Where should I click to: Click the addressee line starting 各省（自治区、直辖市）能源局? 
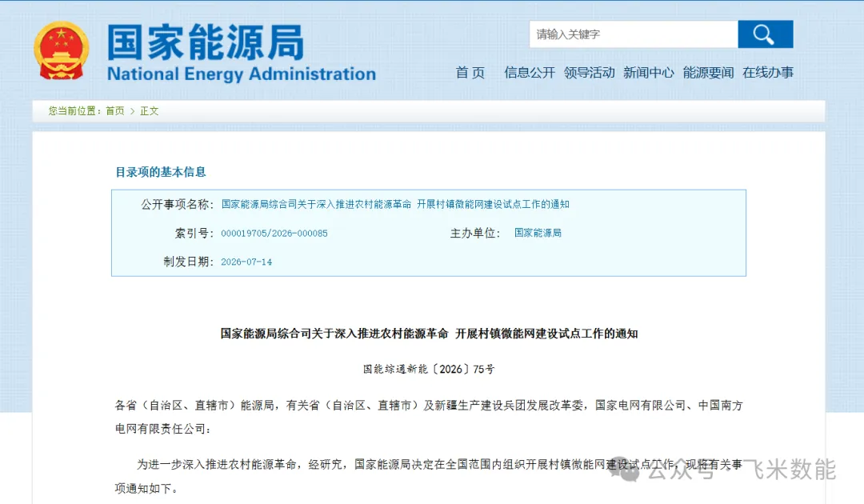click(429, 417)
